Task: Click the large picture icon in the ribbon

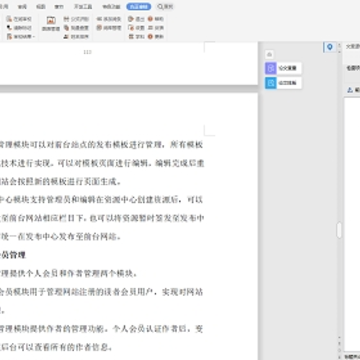Action: pyautogui.click(x=51, y=20)
